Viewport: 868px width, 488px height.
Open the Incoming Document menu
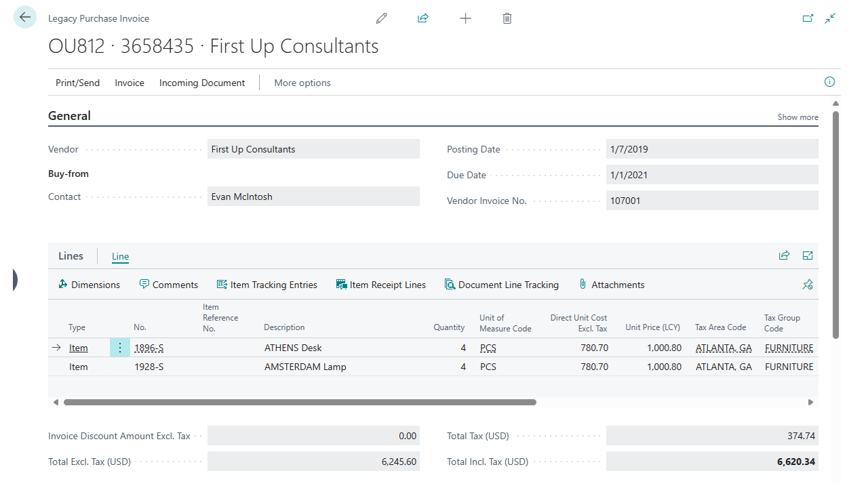point(202,83)
